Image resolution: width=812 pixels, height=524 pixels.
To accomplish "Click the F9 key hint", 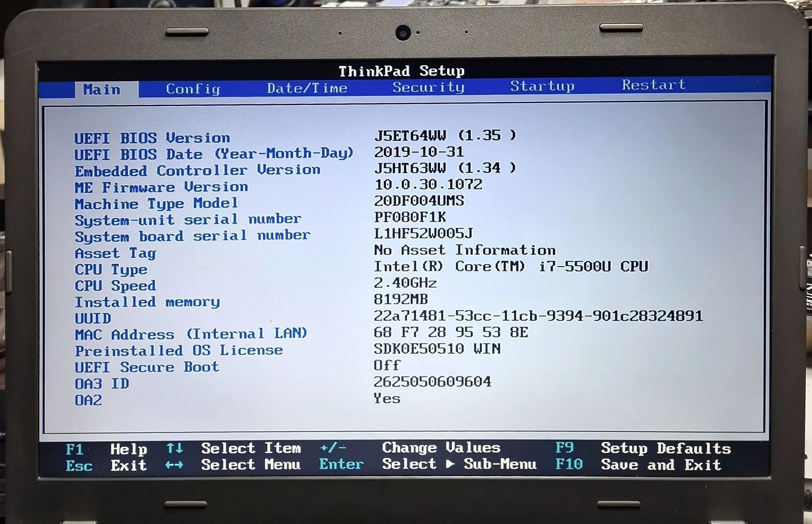I will pos(565,448).
